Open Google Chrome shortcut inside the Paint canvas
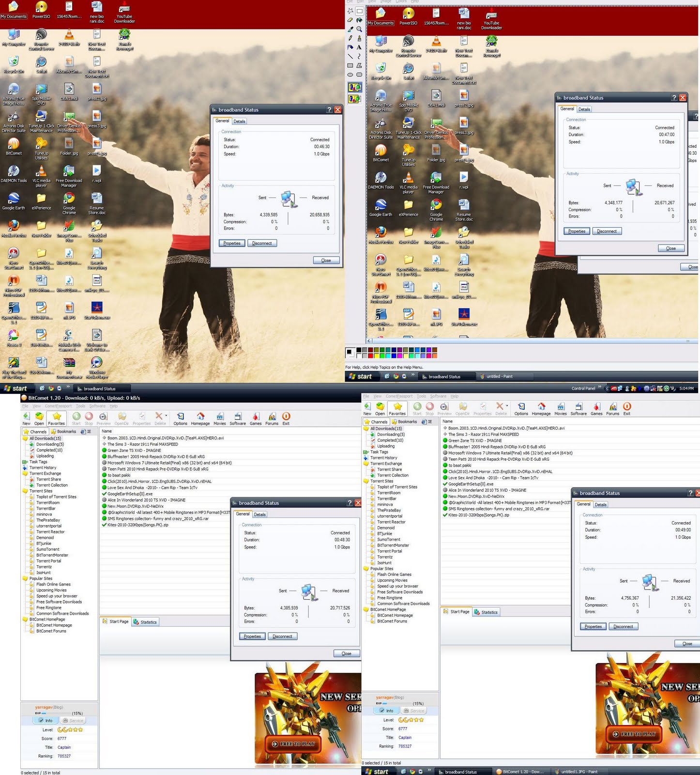 (x=436, y=210)
